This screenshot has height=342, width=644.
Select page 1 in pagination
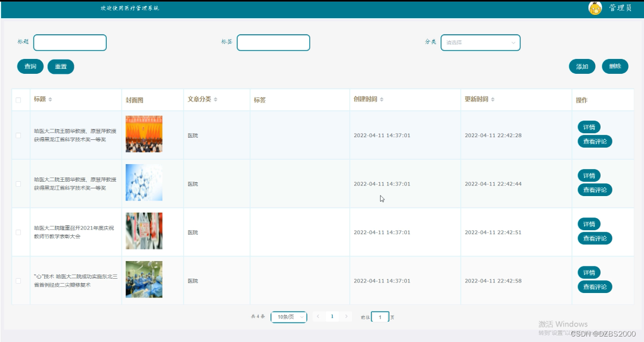pyautogui.click(x=332, y=317)
